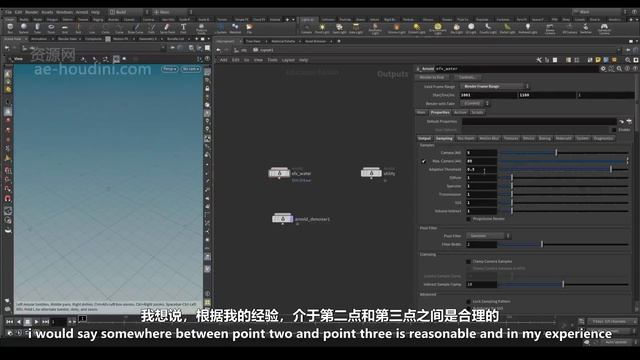This screenshot has height=360, width=640.
Task: Toggle the Max Camera (AA) checkbox
Action: (424, 161)
